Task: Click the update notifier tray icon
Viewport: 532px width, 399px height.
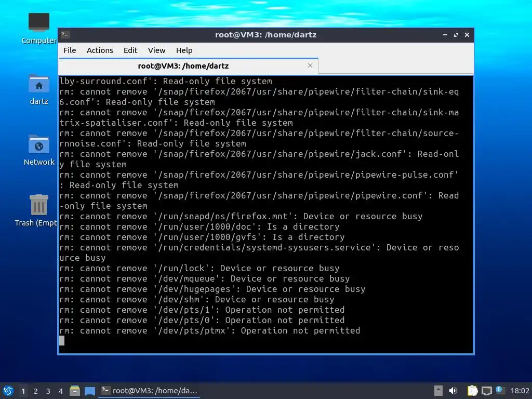Action: 499,390
